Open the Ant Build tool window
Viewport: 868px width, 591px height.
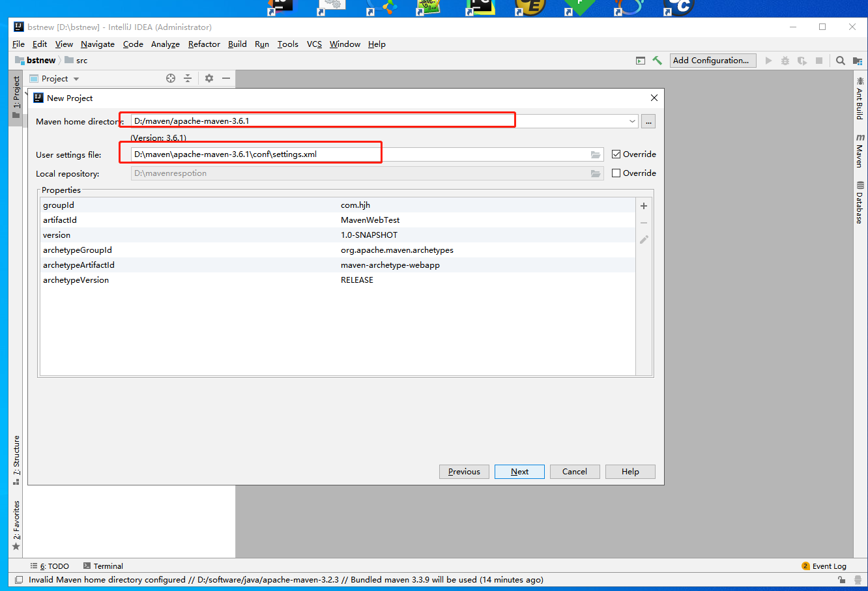tap(860, 98)
